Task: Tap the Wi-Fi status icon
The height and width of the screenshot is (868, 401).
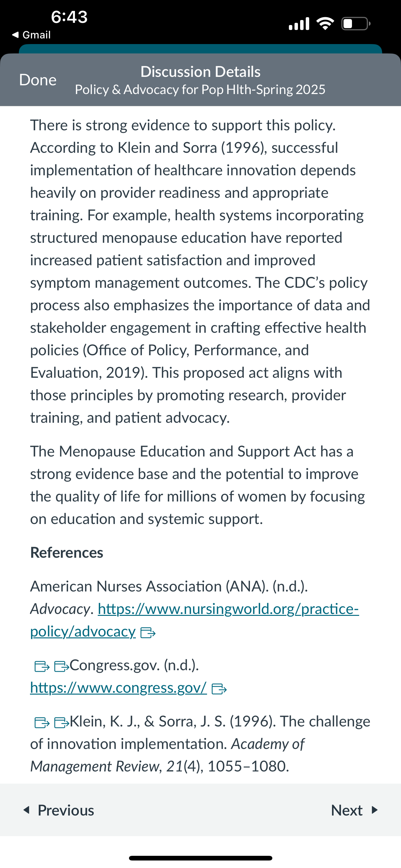Action: (325, 23)
